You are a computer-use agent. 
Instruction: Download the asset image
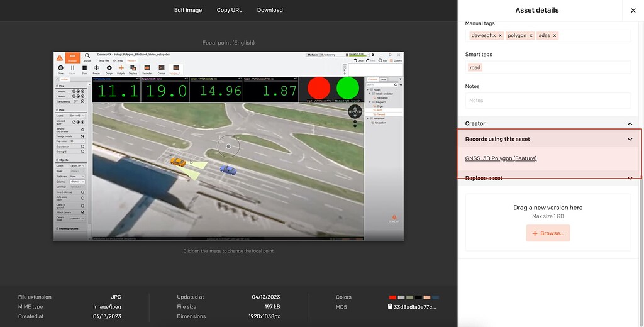click(x=270, y=10)
